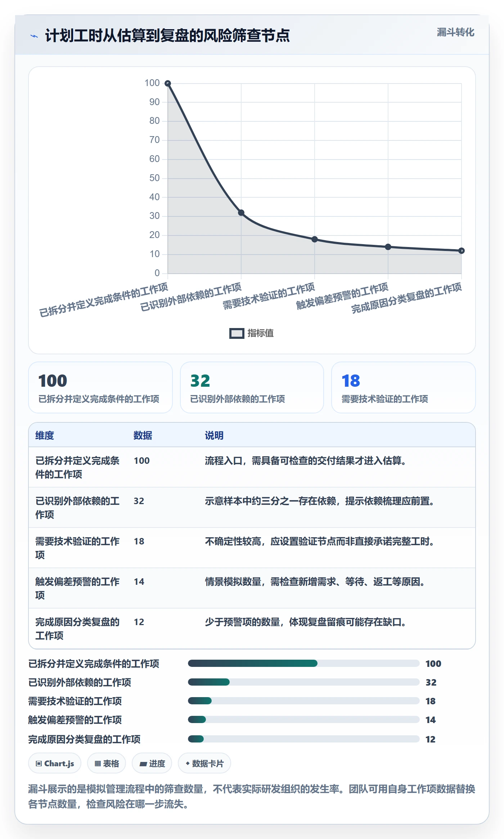Screen dimensions: 504x839
Task: Click the description starting 示意样本中约三分之一
Action: coord(320,501)
